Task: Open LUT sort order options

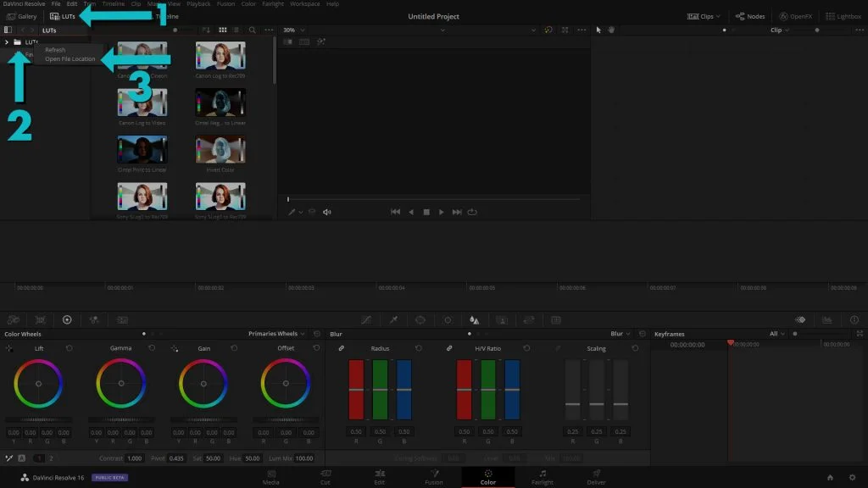Action: click(x=206, y=30)
